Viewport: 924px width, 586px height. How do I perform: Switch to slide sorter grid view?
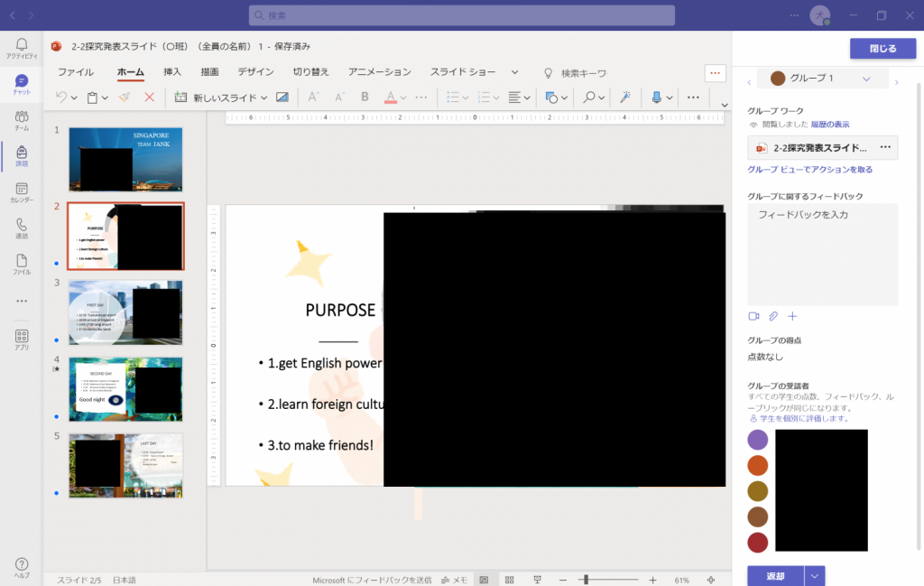click(x=510, y=580)
